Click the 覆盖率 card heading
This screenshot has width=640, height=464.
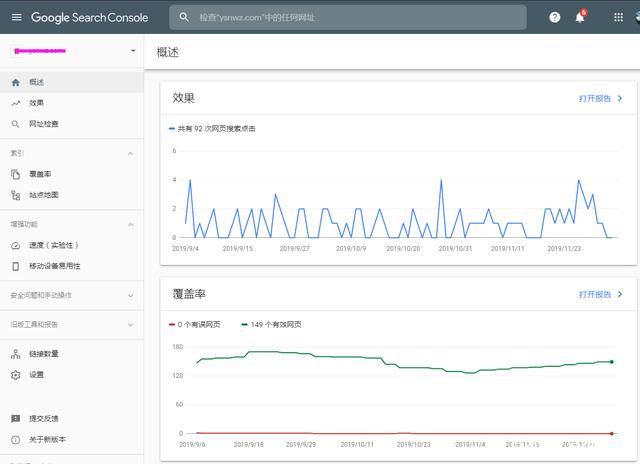click(x=189, y=294)
